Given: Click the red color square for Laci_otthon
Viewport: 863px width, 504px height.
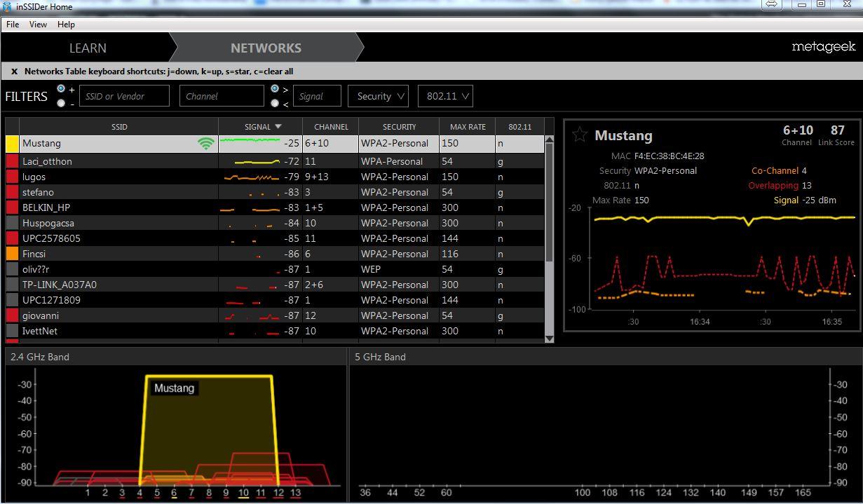Looking at the screenshot, I should (x=12, y=161).
